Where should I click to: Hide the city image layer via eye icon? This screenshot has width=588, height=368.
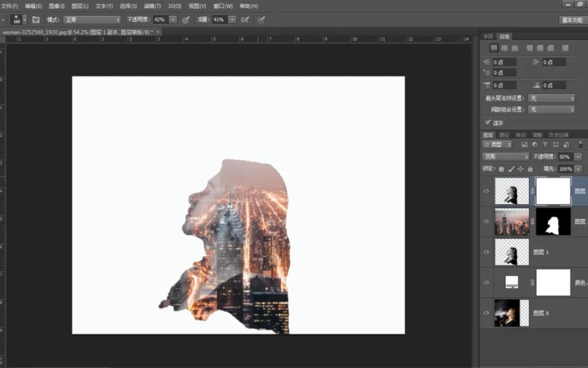point(486,222)
